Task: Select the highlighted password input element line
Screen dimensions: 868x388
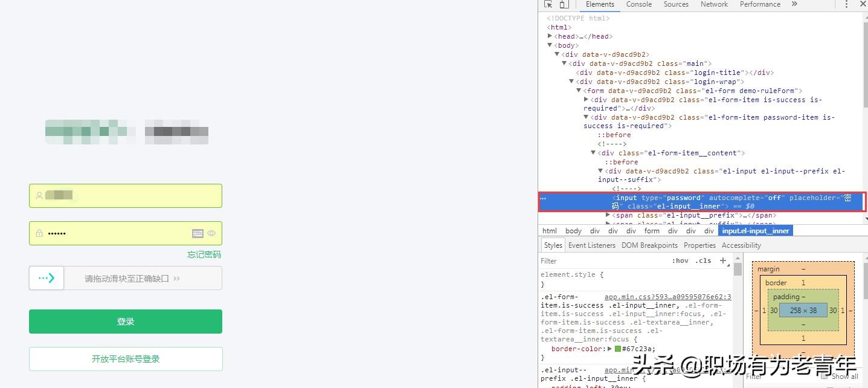Action: point(702,202)
